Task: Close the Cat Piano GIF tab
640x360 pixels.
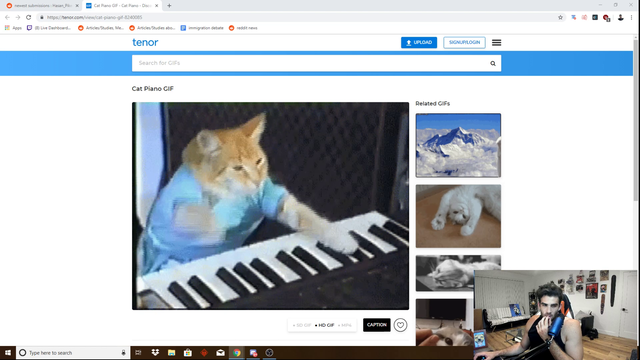Action: [x=156, y=6]
